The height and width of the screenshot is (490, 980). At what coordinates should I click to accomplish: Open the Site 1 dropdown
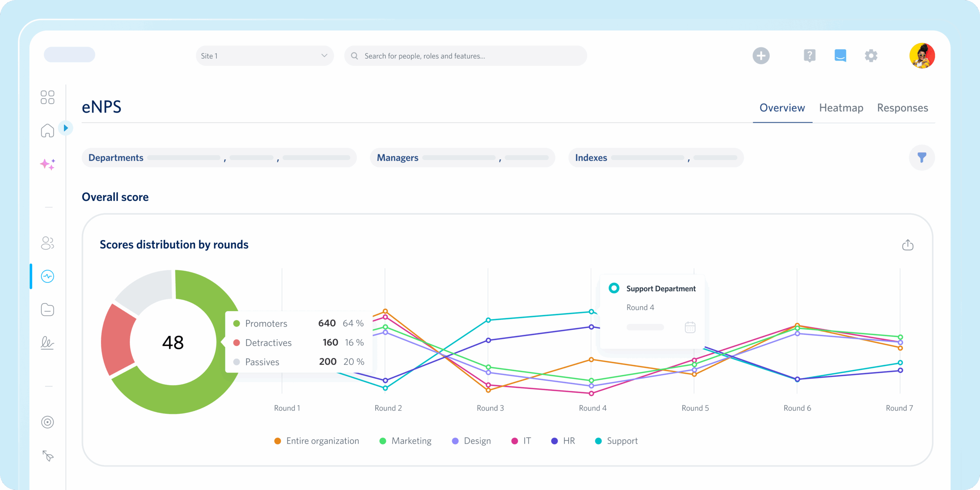pyautogui.click(x=265, y=56)
